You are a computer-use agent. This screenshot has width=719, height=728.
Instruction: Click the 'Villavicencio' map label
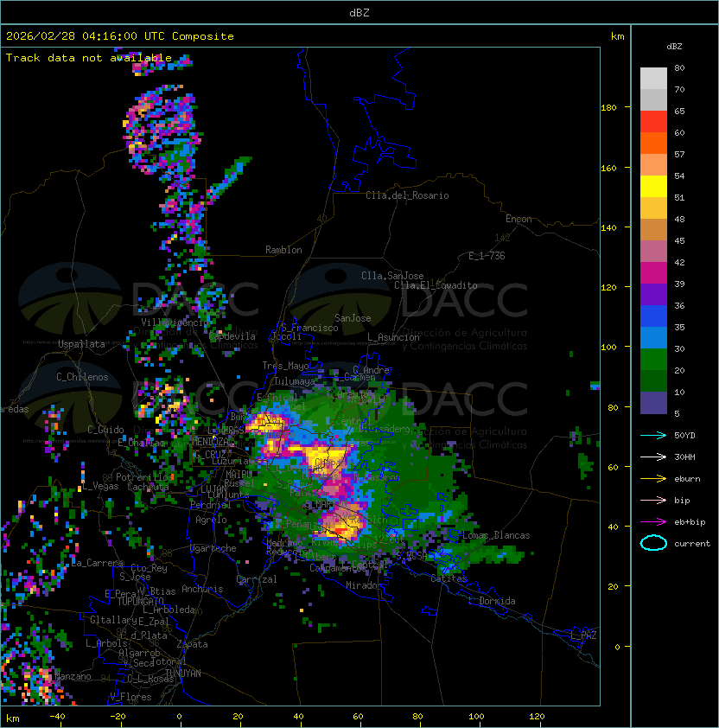pyautogui.click(x=175, y=322)
